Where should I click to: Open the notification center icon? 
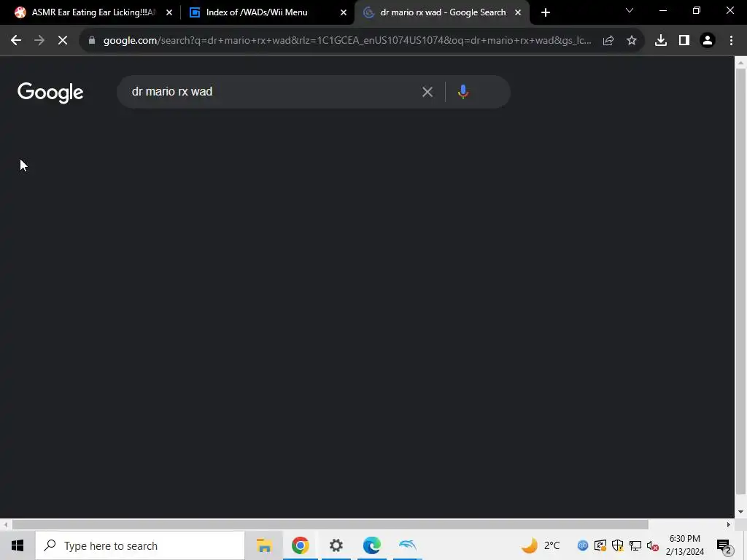[724, 546]
